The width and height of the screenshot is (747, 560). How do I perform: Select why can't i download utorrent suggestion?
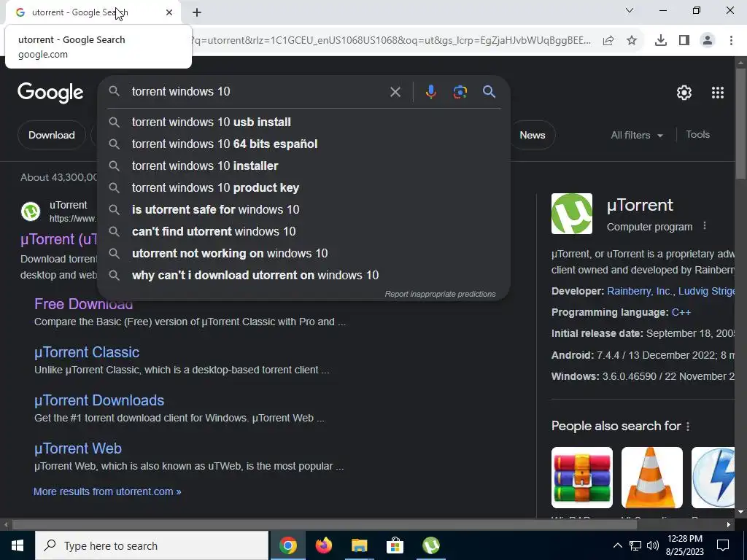303,275
